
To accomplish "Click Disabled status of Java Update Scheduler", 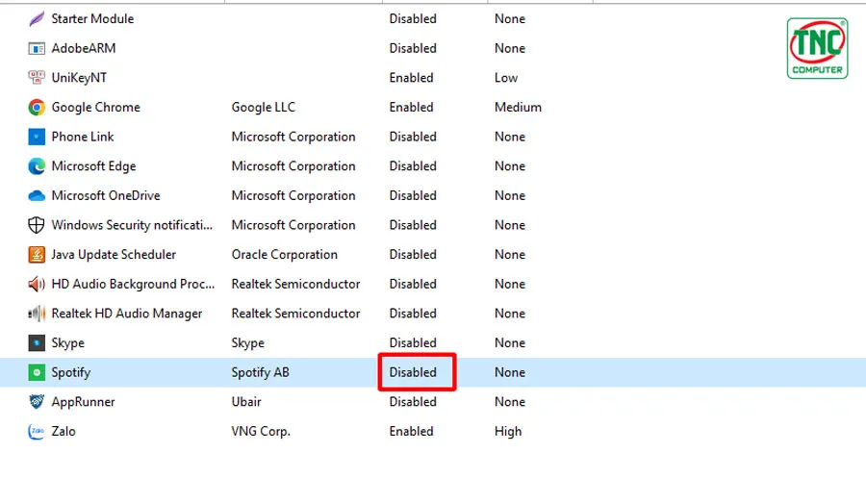I will click(413, 255).
